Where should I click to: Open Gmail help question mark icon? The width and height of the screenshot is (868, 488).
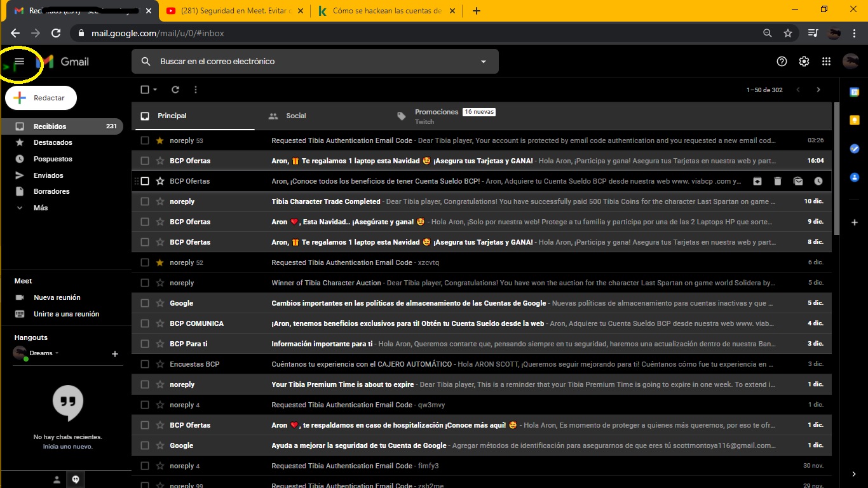tap(782, 62)
